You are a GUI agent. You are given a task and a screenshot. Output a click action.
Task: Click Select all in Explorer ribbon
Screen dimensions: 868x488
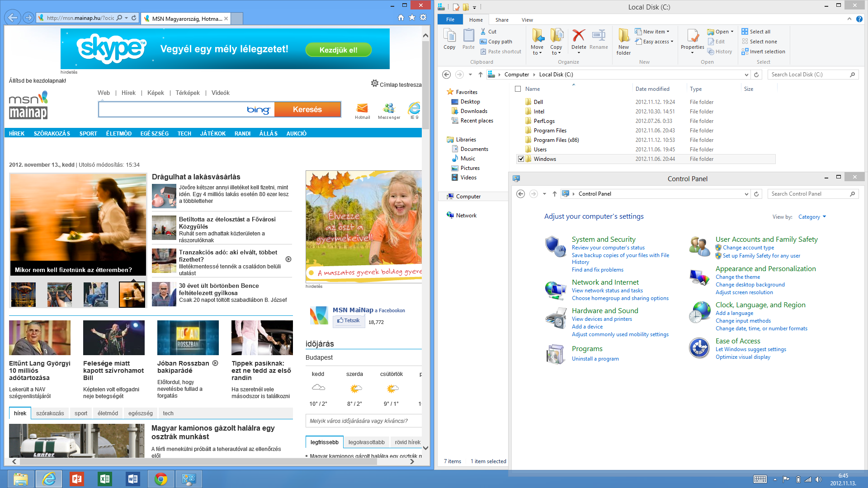(756, 32)
